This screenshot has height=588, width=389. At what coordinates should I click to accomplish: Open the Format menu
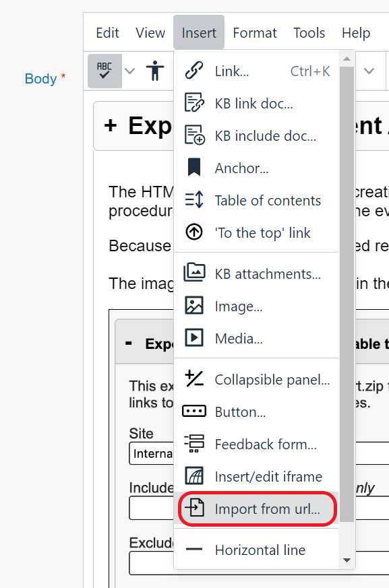pyautogui.click(x=255, y=33)
